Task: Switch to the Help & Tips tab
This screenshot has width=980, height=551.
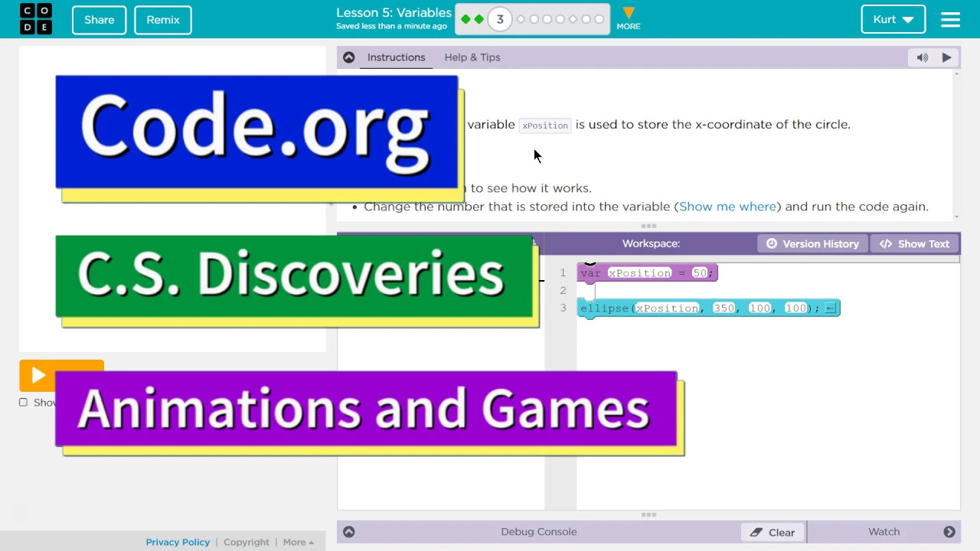Action: coord(472,57)
